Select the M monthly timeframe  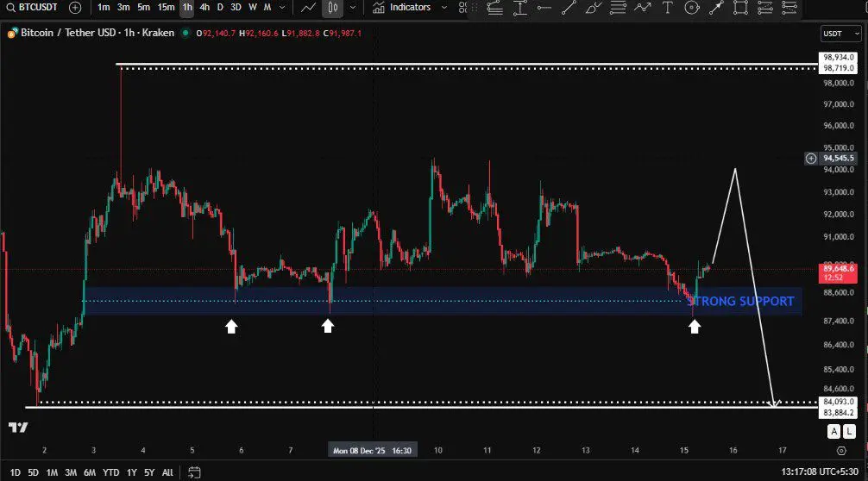267,7
